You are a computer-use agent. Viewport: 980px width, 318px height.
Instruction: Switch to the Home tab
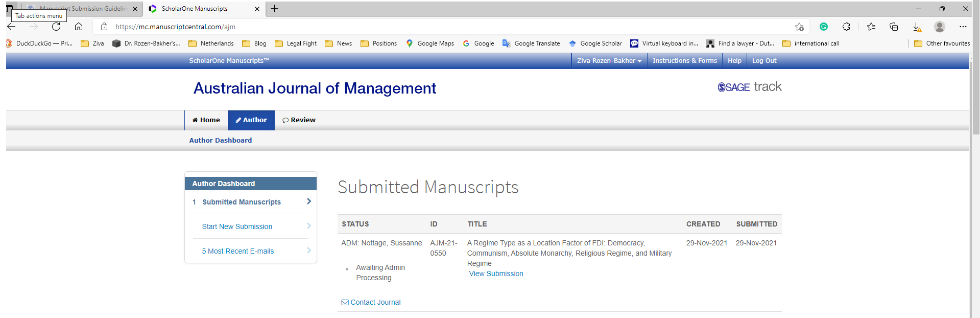click(x=206, y=120)
